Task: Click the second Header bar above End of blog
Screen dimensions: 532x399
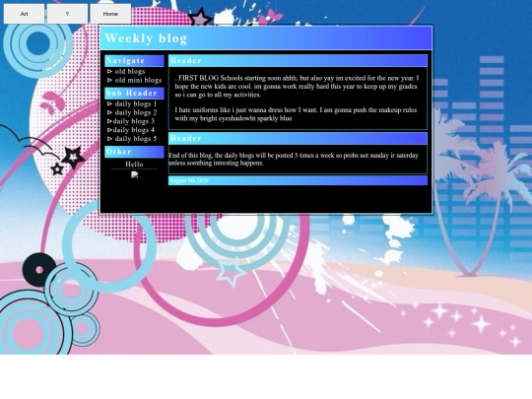Action: coord(298,139)
